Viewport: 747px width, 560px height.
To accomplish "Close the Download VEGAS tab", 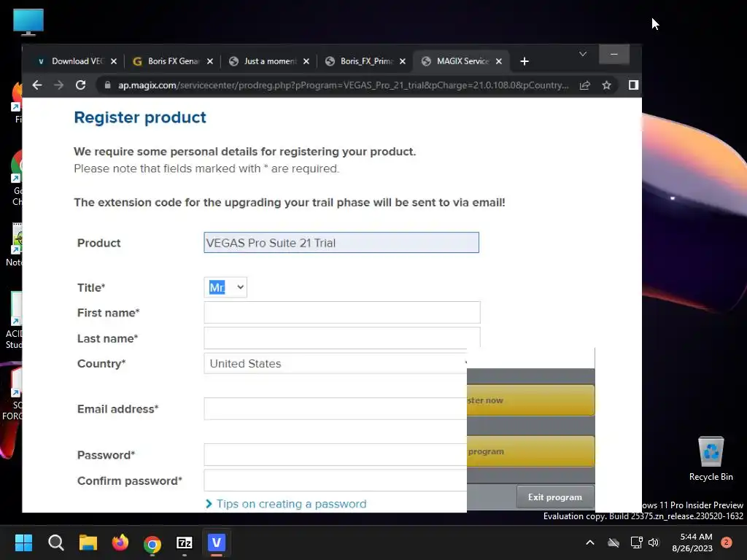I will pyautogui.click(x=113, y=61).
